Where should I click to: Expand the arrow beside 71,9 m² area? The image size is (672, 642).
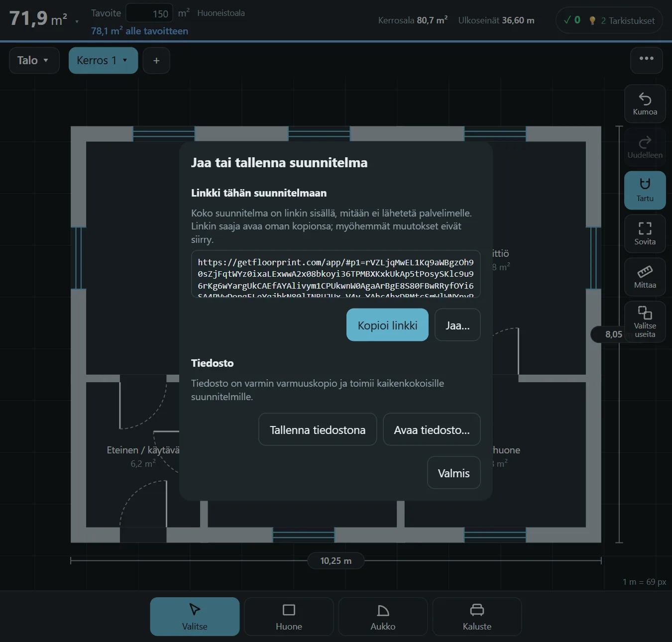[77, 22]
